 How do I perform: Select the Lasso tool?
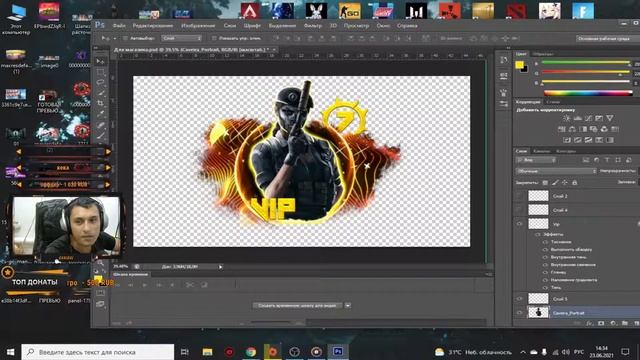click(100, 82)
